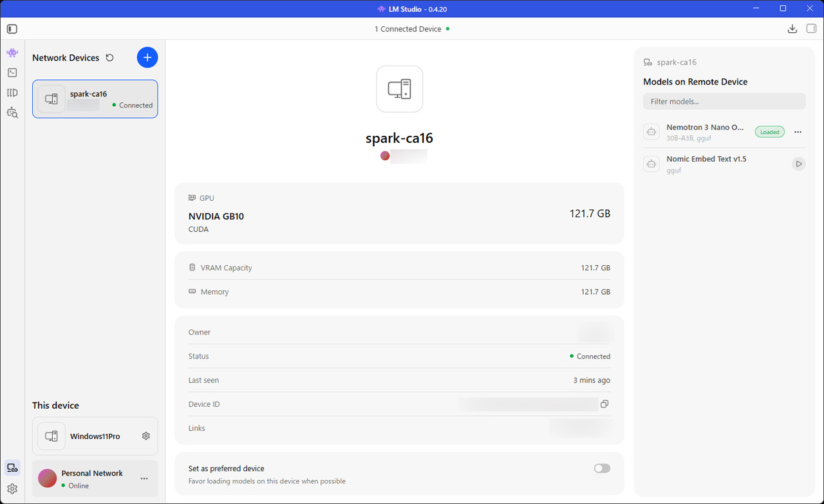Click the LM Studio title bar logo
The image size is (824, 504).
(382, 8)
